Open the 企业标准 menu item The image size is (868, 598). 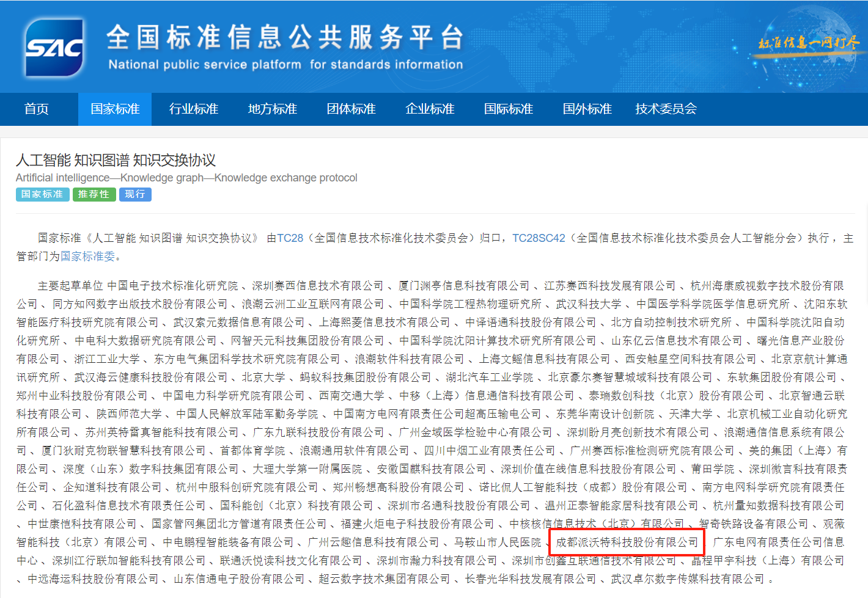coord(430,109)
